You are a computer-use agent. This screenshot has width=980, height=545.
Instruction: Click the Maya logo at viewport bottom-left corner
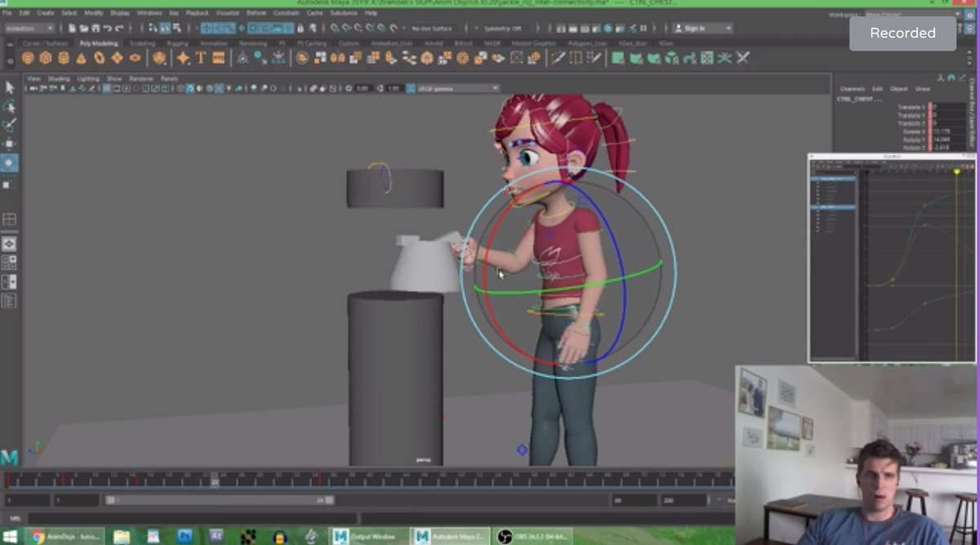(10, 457)
